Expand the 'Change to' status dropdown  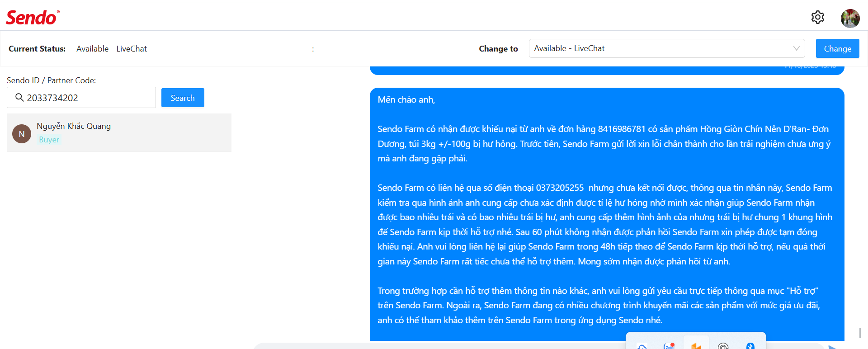[x=667, y=48]
